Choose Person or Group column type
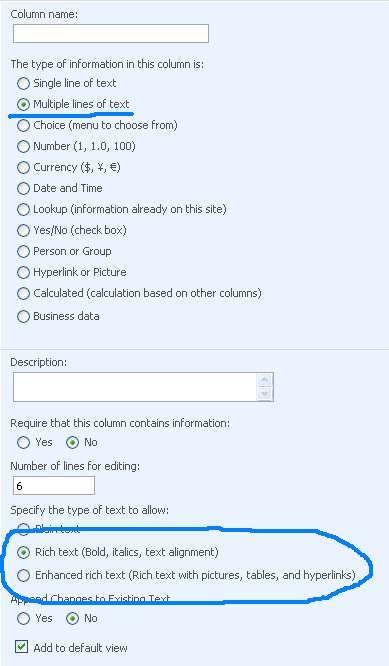Screen dimensions: 389x666 (23, 251)
